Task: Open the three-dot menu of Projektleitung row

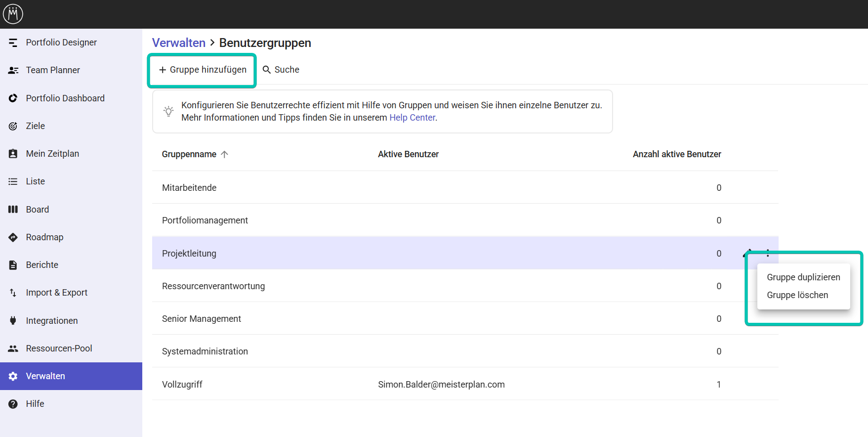Action: click(x=768, y=253)
